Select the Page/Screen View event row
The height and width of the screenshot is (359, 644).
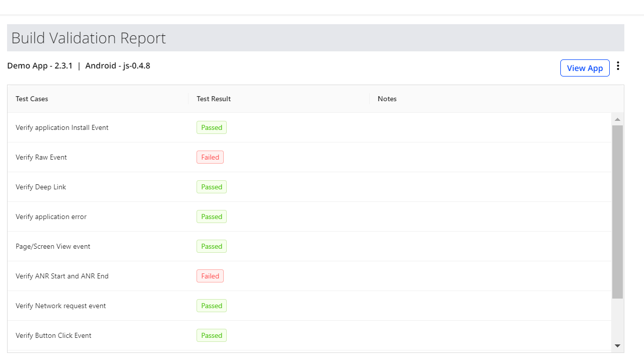click(53, 246)
